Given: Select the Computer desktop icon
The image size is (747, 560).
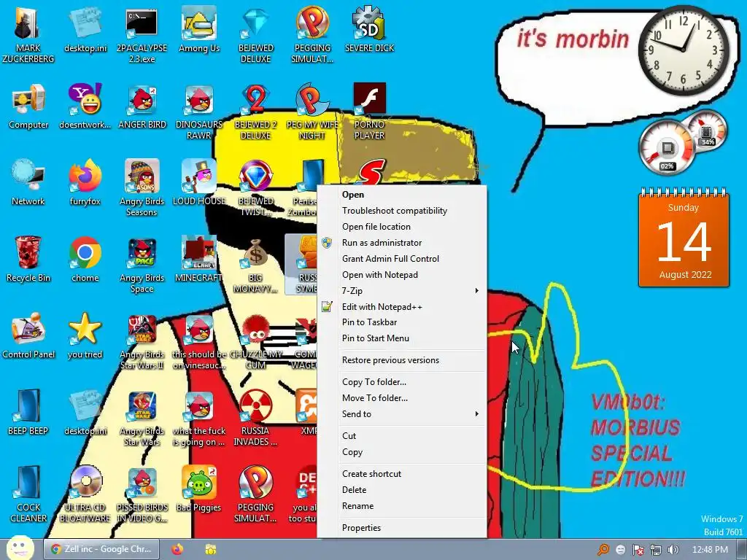Looking at the screenshot, I should (x=28, y=106).
